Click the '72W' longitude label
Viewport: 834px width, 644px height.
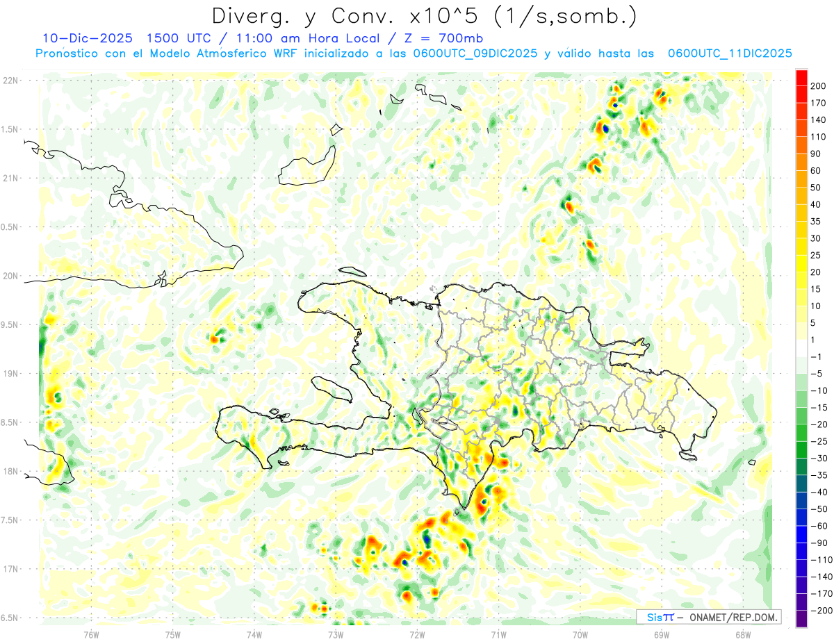tap(417, 634)
